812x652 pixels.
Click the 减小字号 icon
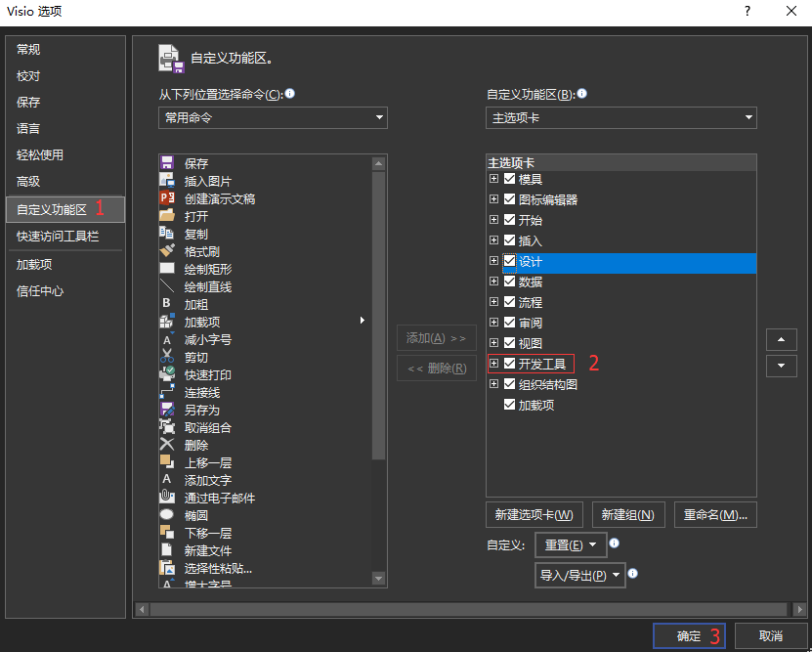point(167,339)
